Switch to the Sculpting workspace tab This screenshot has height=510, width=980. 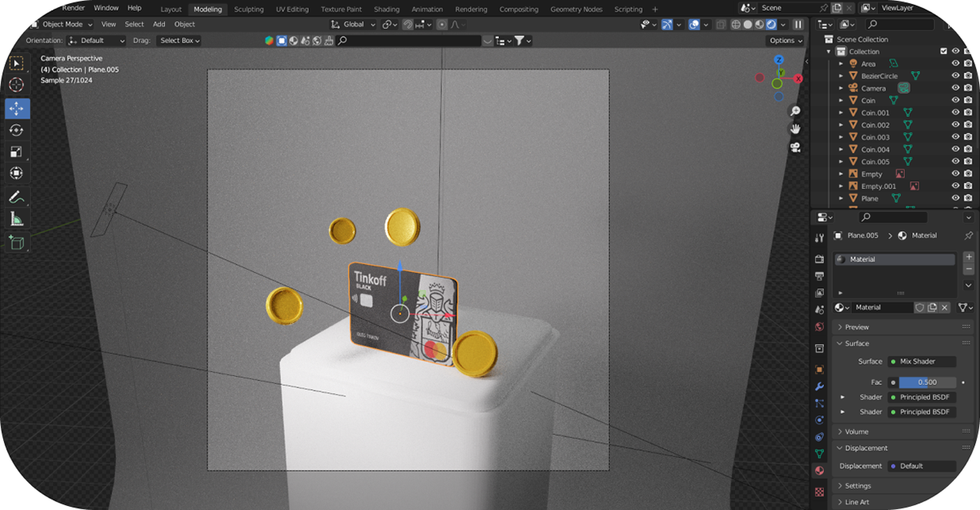pyautogui.click(x=248, y=10)
